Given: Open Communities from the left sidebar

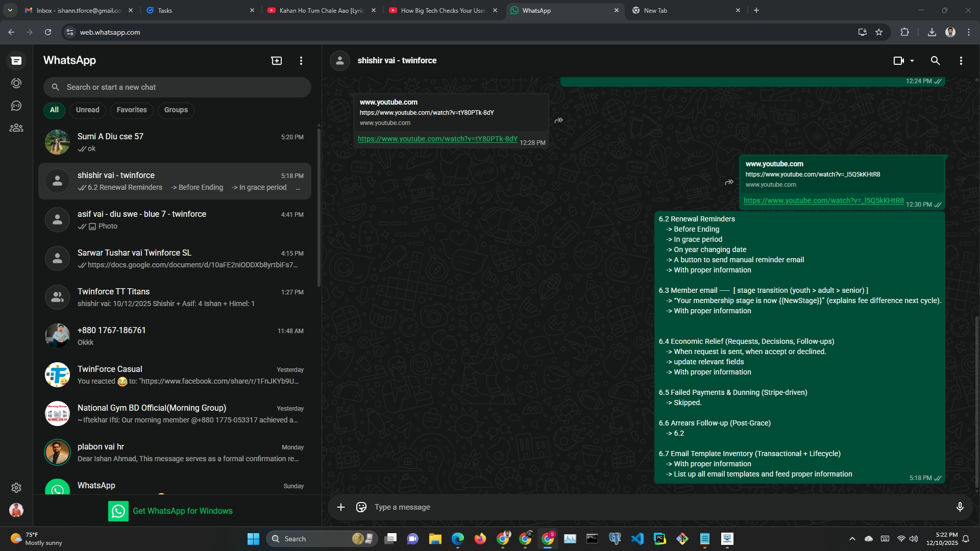Looking at the screenshot, I should tap(16, 128).
